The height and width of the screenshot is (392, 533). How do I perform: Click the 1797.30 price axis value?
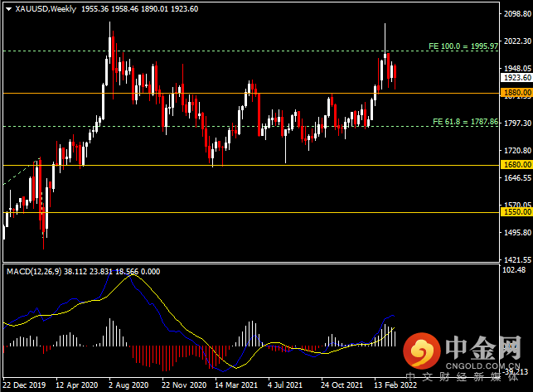coord(517,123)
